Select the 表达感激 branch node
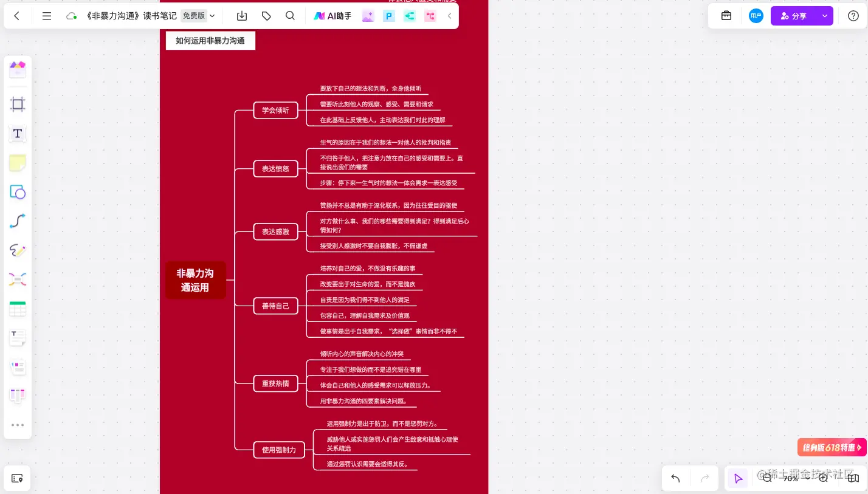Screen dimensions: 868x494 click(x=276, y=232)
